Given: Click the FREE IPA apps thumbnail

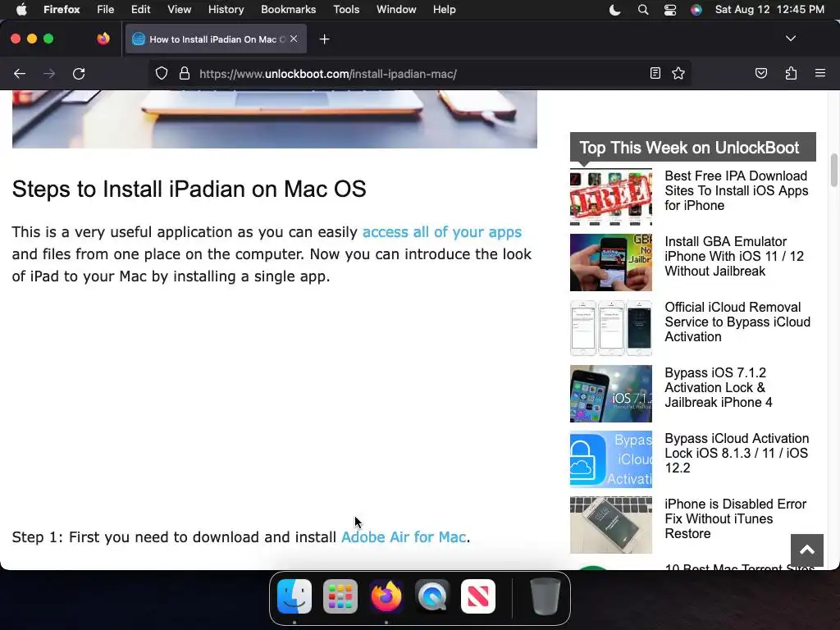Looking at the screenshot, I should pos(610,197).
